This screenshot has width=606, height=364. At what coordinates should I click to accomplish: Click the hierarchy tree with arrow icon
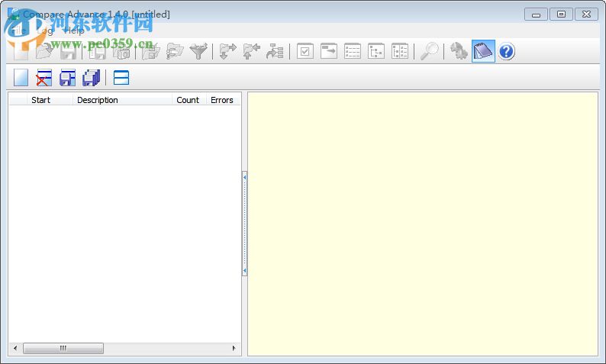pos(275,51)
